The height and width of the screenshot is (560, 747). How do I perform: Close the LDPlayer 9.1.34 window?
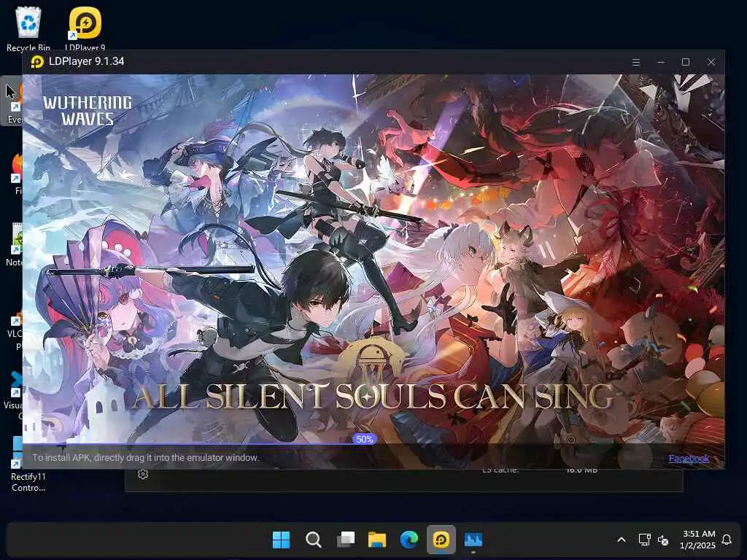[711, 63]
